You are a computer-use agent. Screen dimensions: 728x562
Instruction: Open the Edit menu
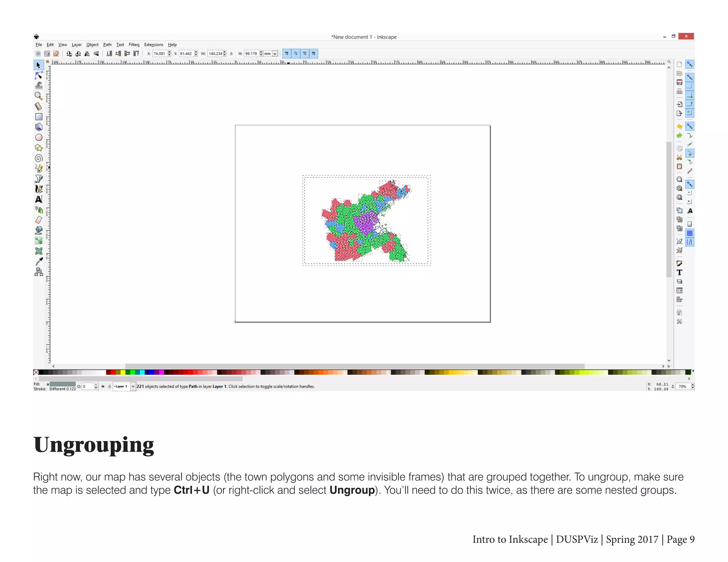pos(50,45)
